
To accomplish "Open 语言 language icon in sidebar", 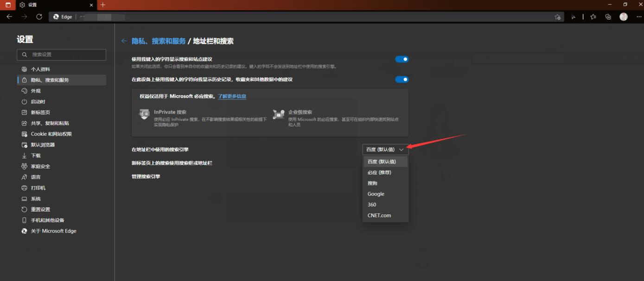I will 25,177.
